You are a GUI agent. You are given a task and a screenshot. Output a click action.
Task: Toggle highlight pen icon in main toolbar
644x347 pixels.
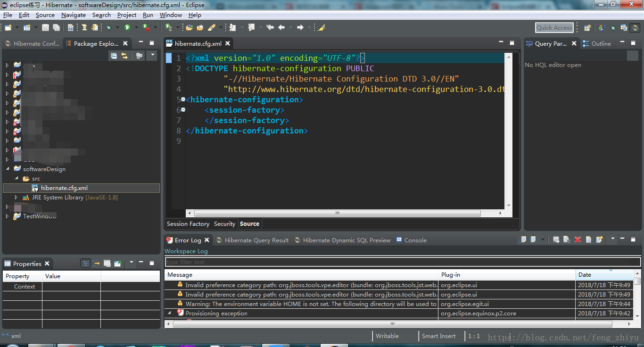point(321,28)
